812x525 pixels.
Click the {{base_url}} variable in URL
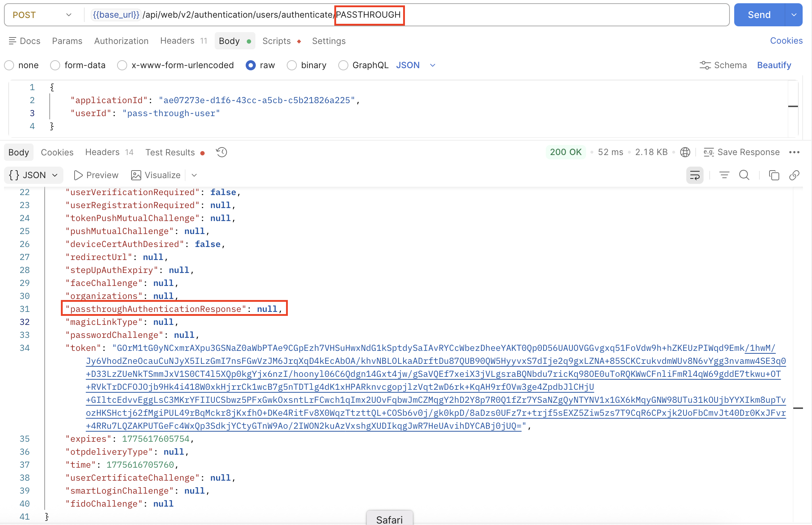pyautogui.click(x=116, y=15)
